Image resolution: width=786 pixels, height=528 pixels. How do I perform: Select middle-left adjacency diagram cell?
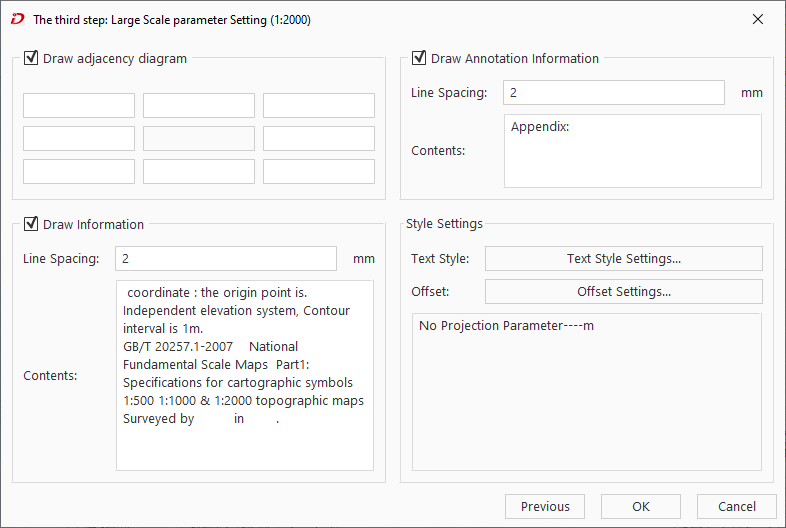click(79, 139)
